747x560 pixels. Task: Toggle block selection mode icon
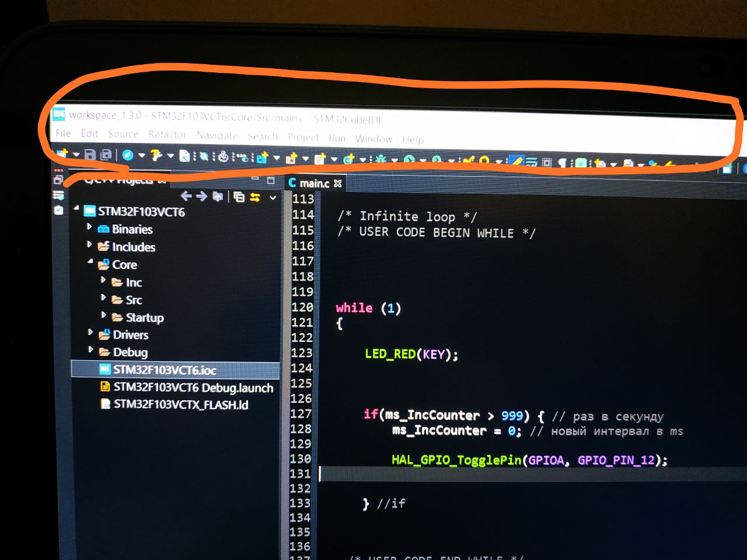[547, 163]
